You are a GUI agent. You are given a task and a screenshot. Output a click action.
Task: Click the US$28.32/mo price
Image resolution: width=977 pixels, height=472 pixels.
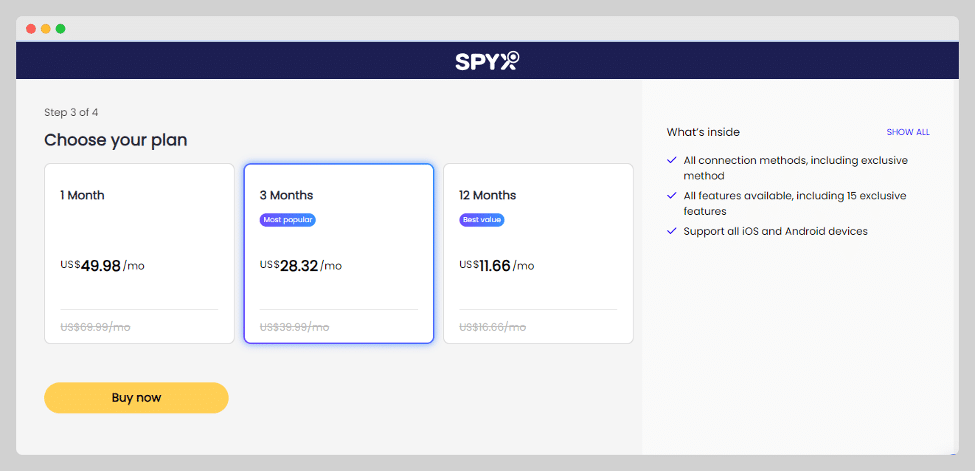pyautogui.click(x=300, y=266)
